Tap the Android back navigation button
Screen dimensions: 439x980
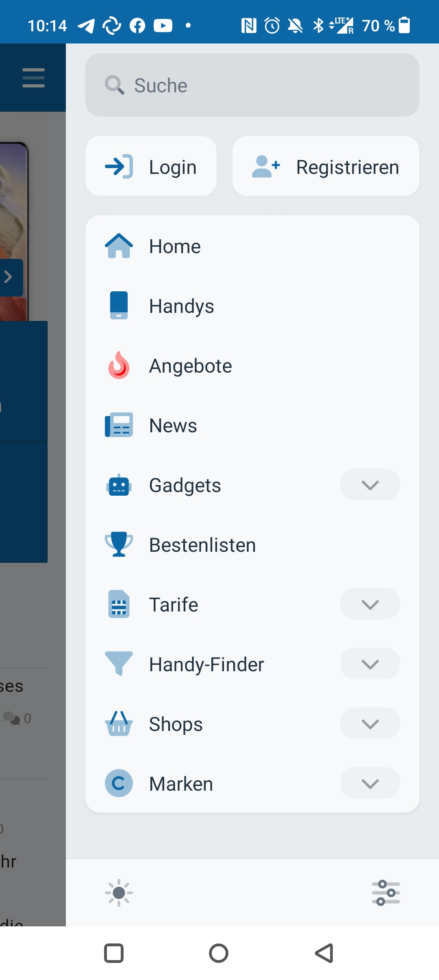pos(324,953)
